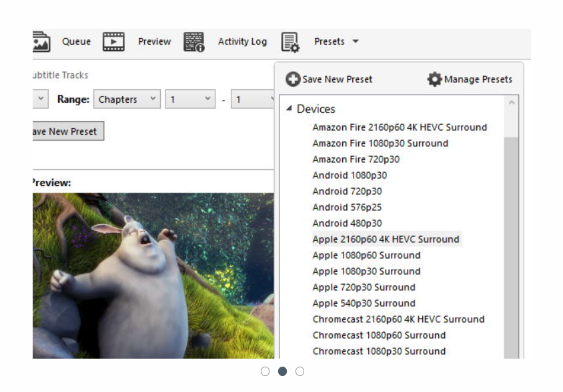
Task: Switch to the Subtitle Tracks tab
Action: point(60,75)
